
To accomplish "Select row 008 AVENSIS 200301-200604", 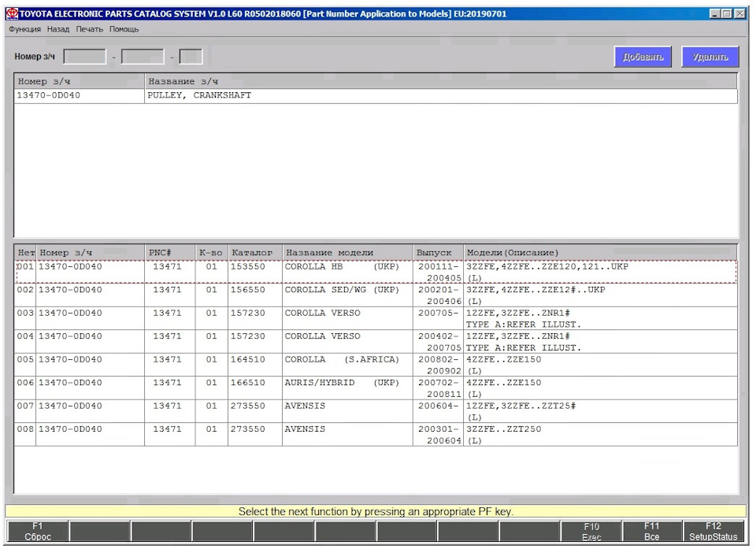I will point(376,434).
